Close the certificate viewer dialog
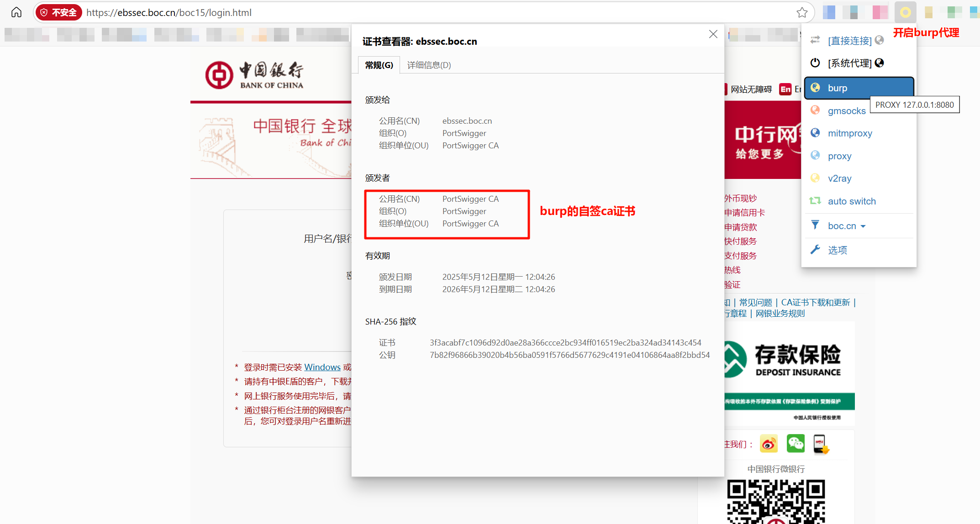The image size is (980, 524). tap(713, 34)
